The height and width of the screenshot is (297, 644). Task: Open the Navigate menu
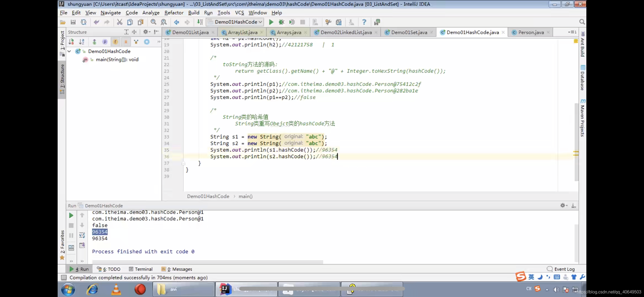111,13
